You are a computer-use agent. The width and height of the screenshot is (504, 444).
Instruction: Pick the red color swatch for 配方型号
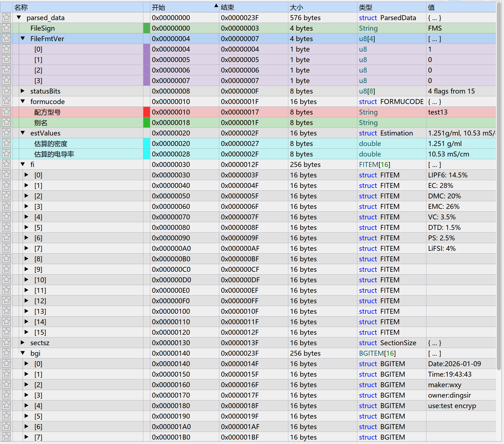click(x=147, y=112)
